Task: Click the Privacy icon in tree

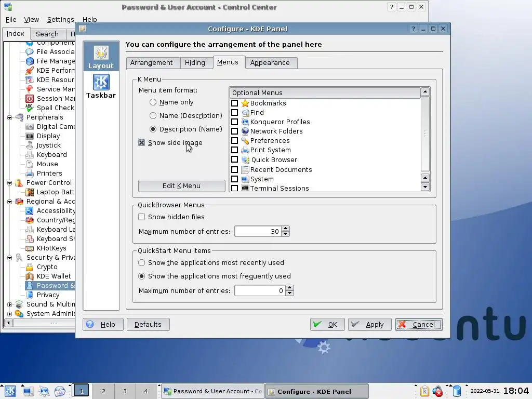Action: 30,295
